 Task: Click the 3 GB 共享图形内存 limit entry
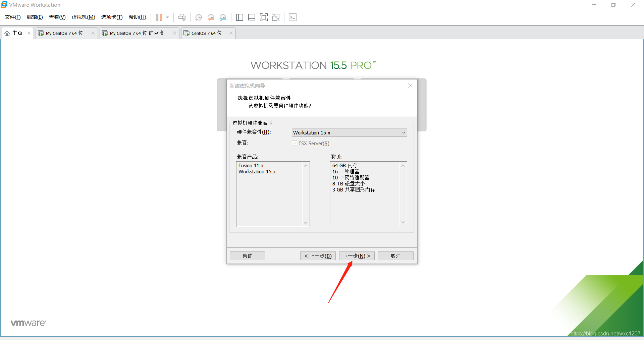point(354,190)
